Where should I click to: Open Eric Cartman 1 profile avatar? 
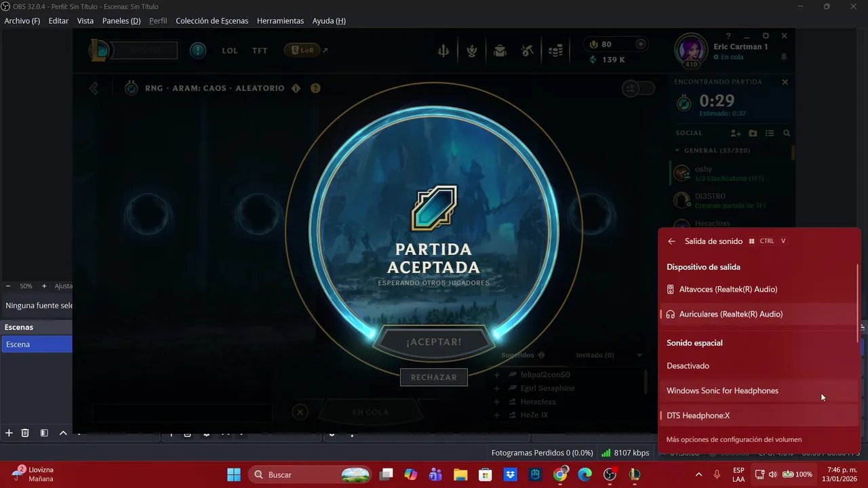point(691,50)
